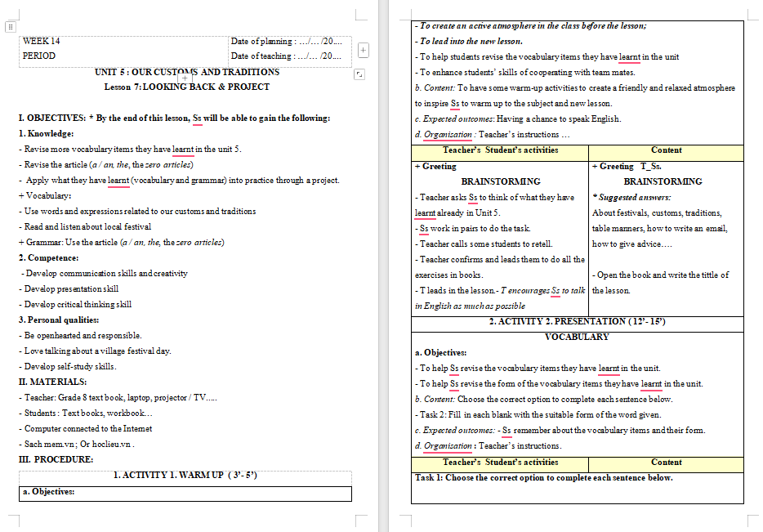Click the "Students : Text books, workbook" line
763x532 pixels.
point(86,414)
